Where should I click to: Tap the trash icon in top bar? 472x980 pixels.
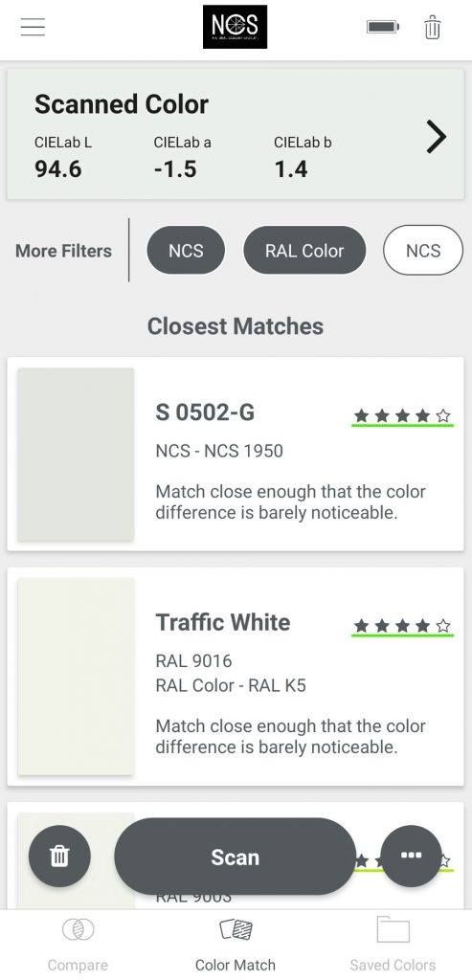[x=433, y=28]
